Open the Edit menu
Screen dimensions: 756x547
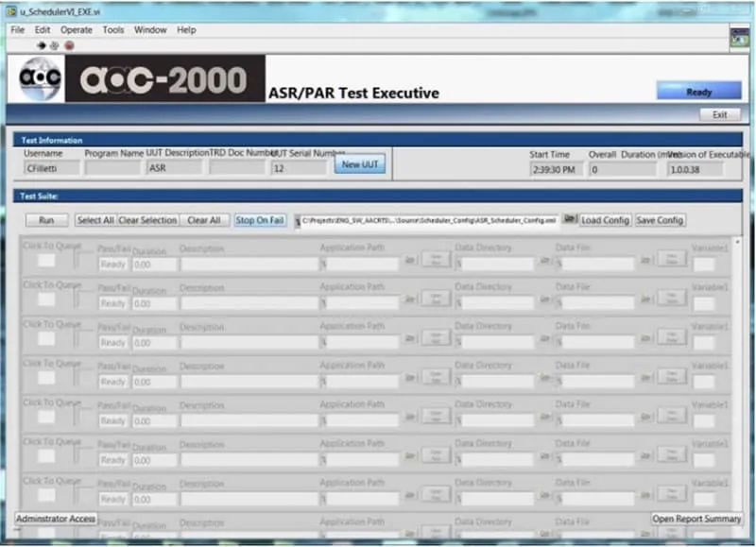tap(43, 30)
